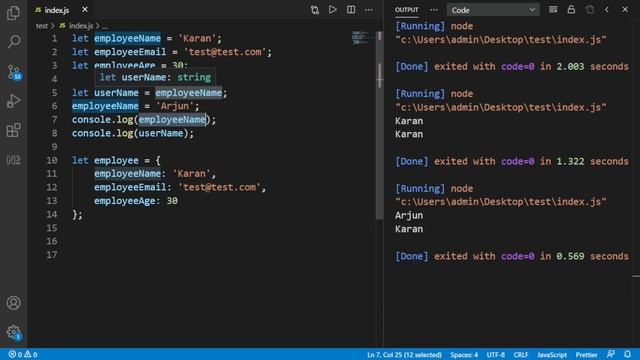Close the index.js tab
640x360 pixels.
pyautogui.click(x=84, y=9)
